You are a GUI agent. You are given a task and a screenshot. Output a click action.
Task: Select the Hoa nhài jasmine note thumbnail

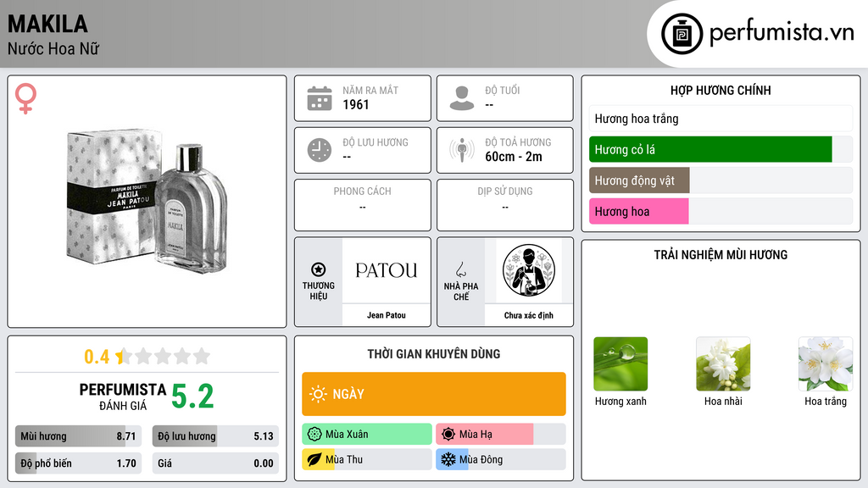point(723,364)
